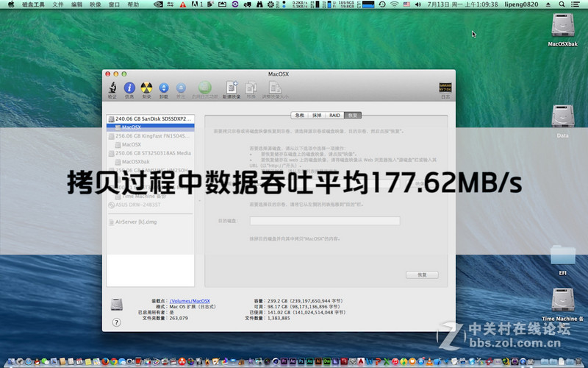
Task: Open the Notification Center icon in the menu bar
Action: tap(575, 4)
